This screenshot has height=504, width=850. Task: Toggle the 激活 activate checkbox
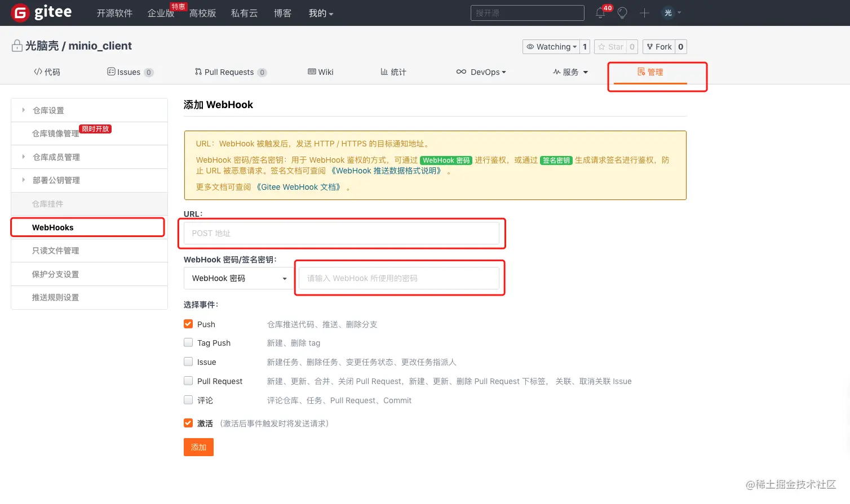(188, 423)
